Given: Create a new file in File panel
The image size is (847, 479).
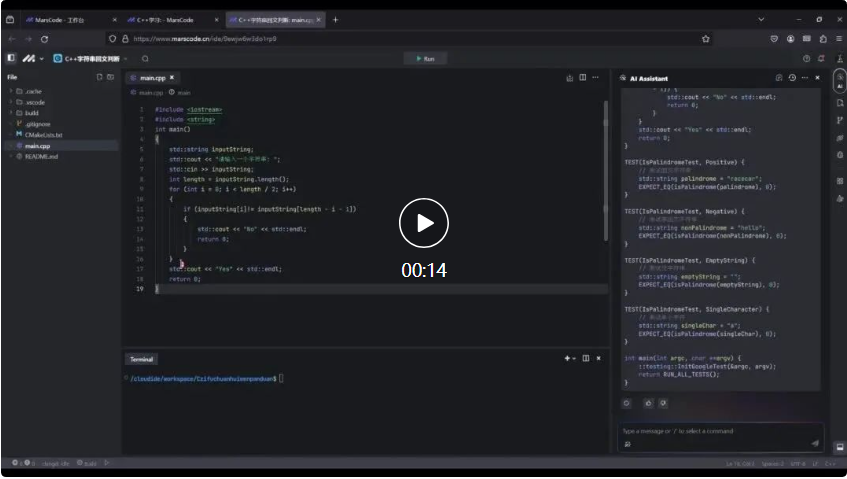Looking at the screenshot, I should pyautogui.click(x=98, y=77).
